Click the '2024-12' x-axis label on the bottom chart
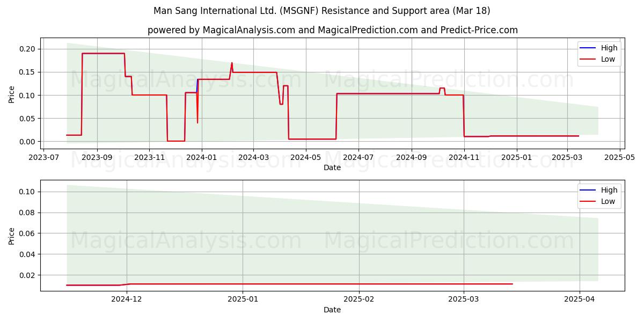 coord(127,299)
